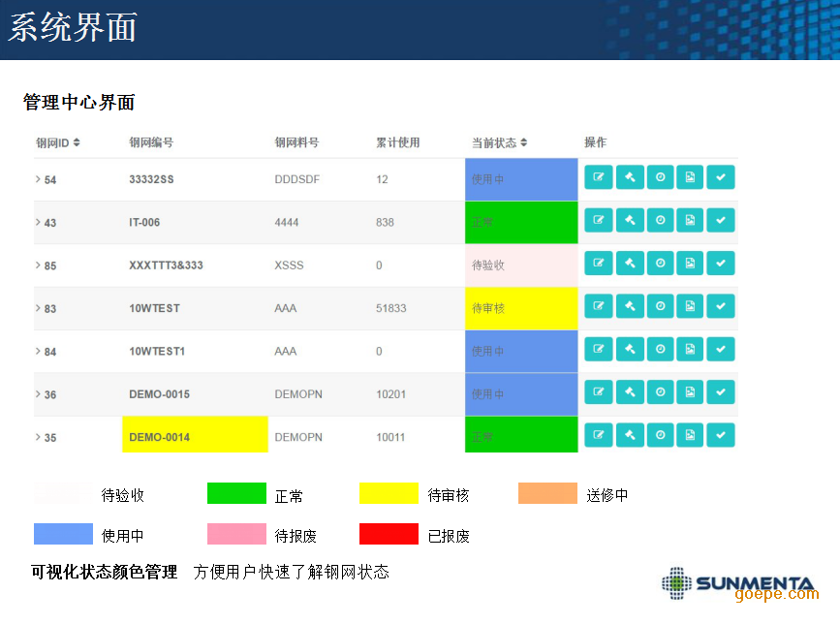Click the 累计使用 column header
The height and width of the screenshot is (624, 840).
[x=397, y=143]
